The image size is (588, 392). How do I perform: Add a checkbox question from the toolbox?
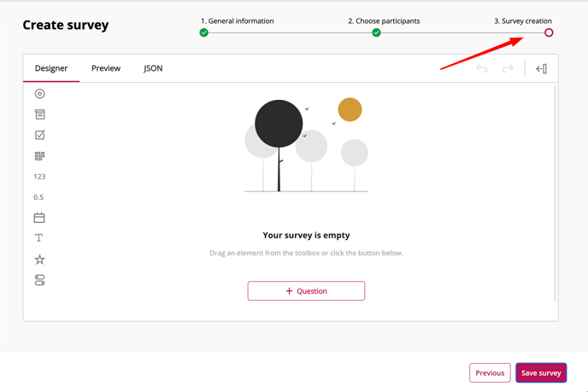point(39,135)
